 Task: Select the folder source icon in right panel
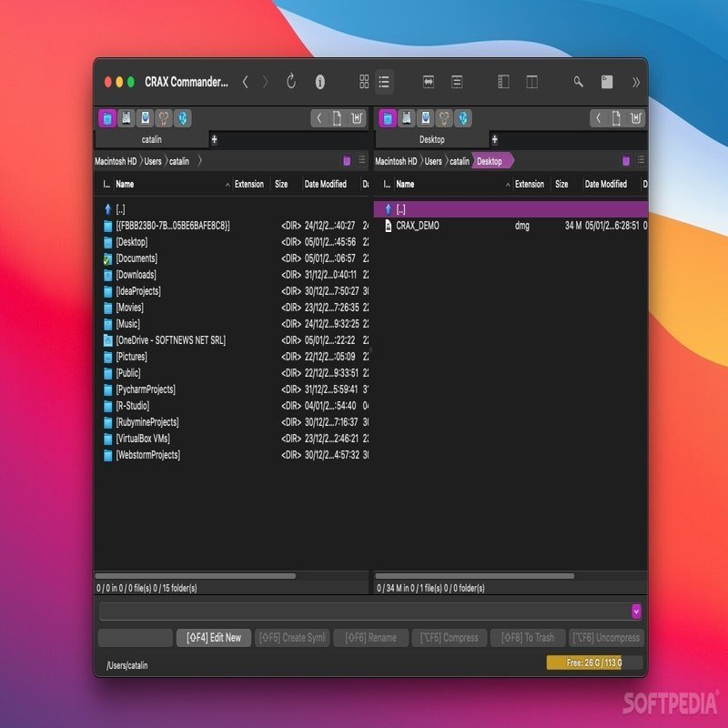tap(388, 118)
